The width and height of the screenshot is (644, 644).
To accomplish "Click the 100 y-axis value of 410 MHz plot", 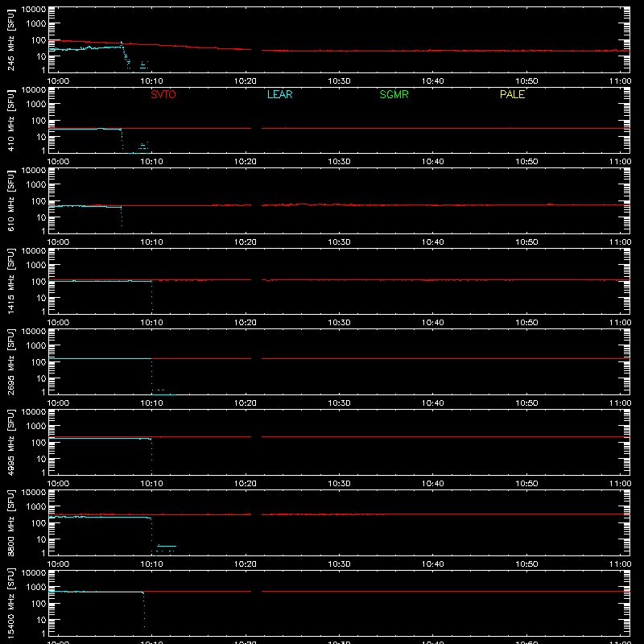I will pyautogui.click(x=39, y=120).
